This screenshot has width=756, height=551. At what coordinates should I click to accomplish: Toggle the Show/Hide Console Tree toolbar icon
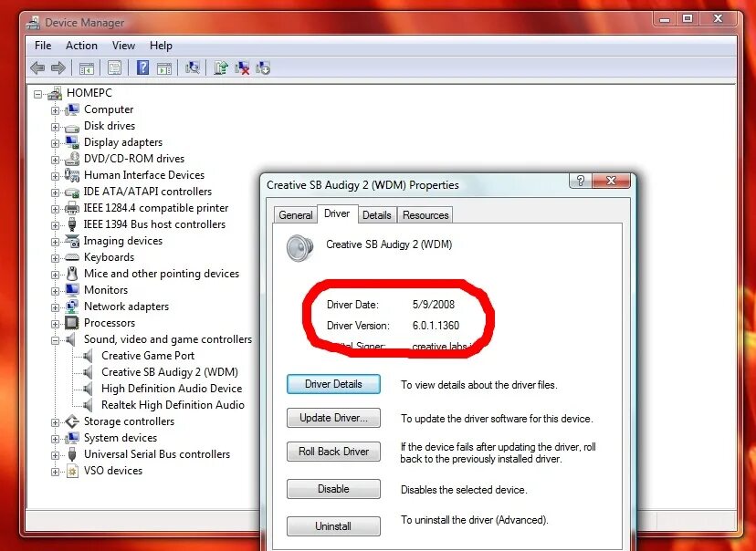click(87, 68)
